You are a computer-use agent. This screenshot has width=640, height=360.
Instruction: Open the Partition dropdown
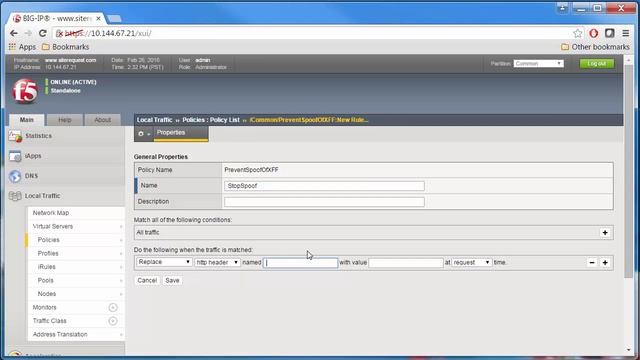click(x=538, y=64)
